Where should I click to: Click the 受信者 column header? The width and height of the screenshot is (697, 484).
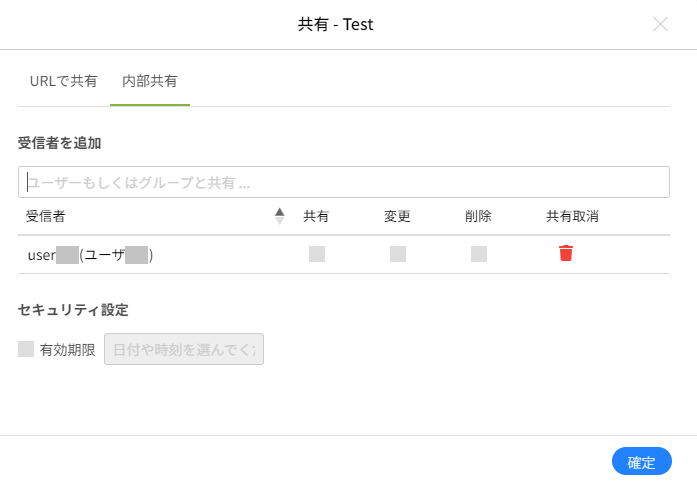pos(45,216)
